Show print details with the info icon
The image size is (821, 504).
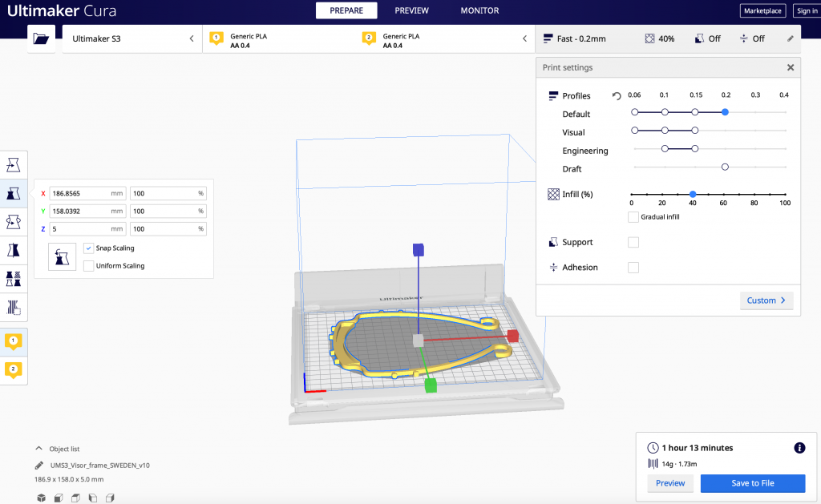pos(799,447)
